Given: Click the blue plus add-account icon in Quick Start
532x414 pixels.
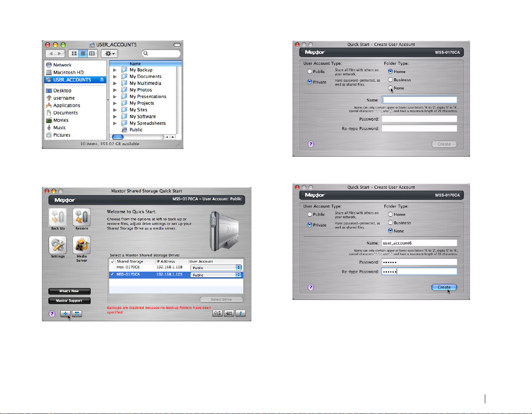Looking at the screenshot, I should pos(65,313).
